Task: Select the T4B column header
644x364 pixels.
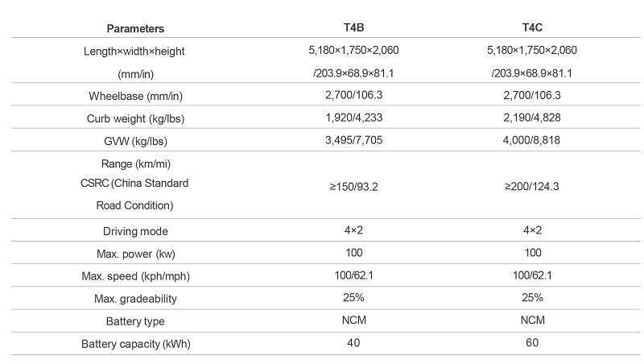Action: (354, 28)
